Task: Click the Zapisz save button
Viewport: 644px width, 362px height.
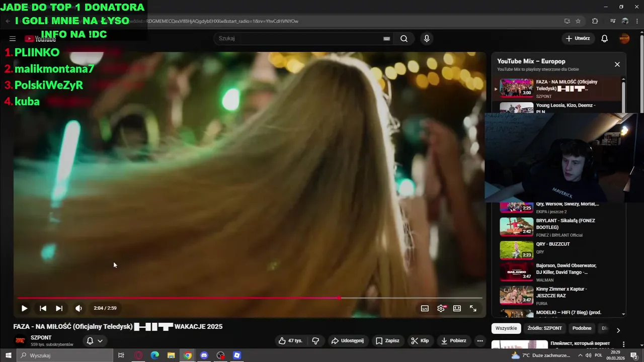Action: point(387,341)
